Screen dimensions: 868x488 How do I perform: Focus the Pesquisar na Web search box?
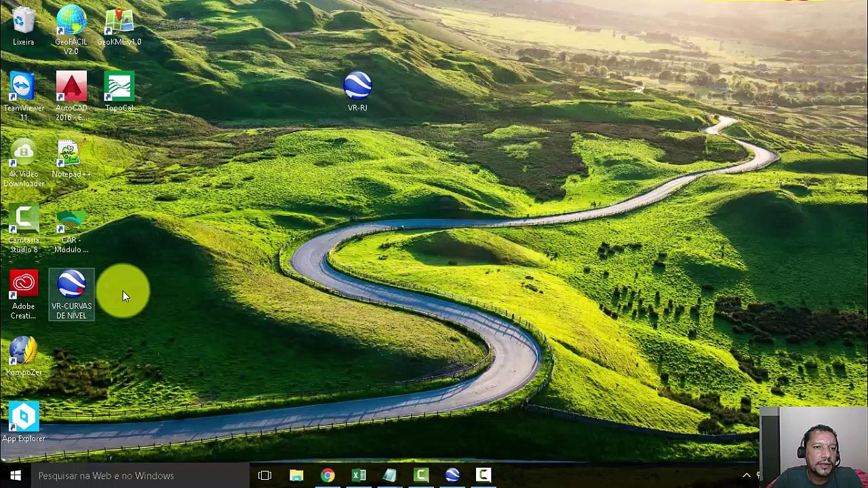pos(140,476)
